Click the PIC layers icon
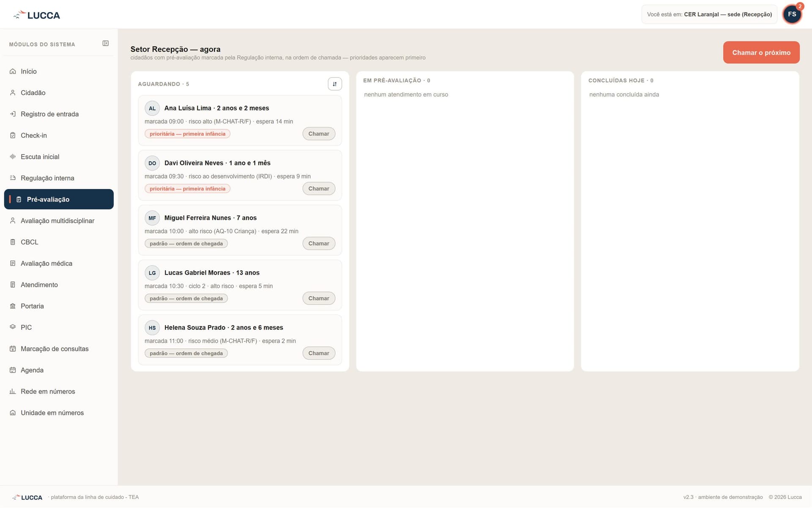The height and width of the screenshot is (508, 812). pos(13,327)
